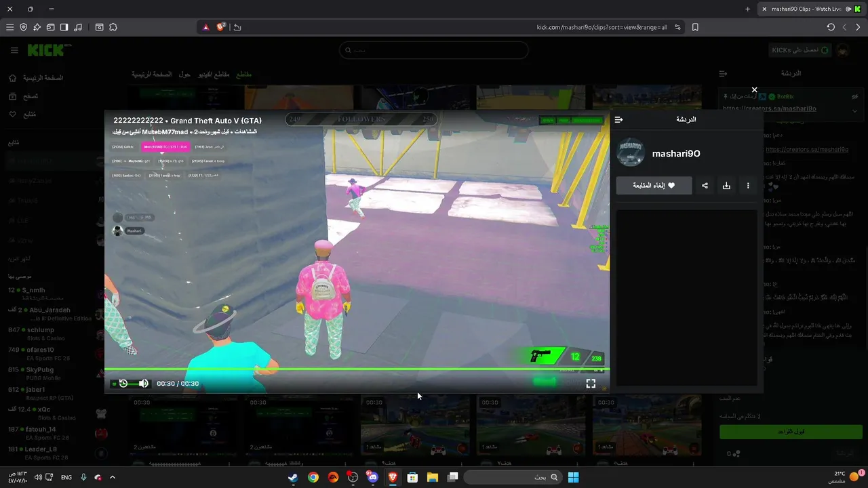Share the clip with the share icon
868x488 pixels.
[705, 186]
